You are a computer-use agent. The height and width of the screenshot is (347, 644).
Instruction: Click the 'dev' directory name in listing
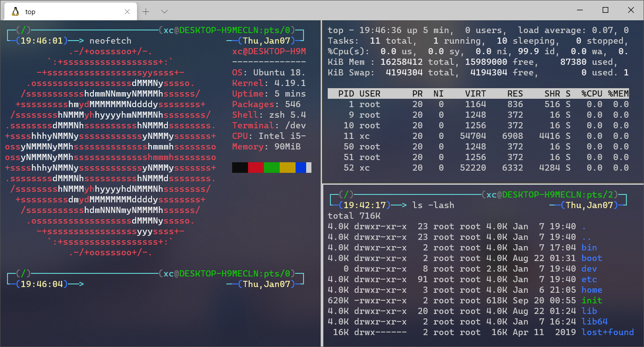coord(589,269)
